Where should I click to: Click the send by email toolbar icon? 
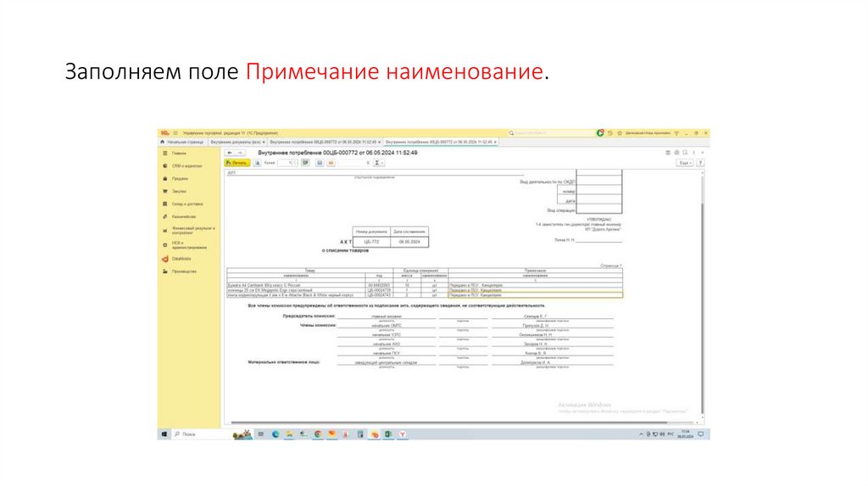click(331, 163)
